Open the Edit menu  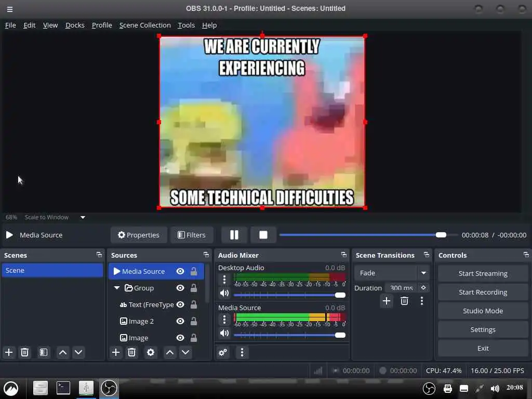[x=30, y=25]
